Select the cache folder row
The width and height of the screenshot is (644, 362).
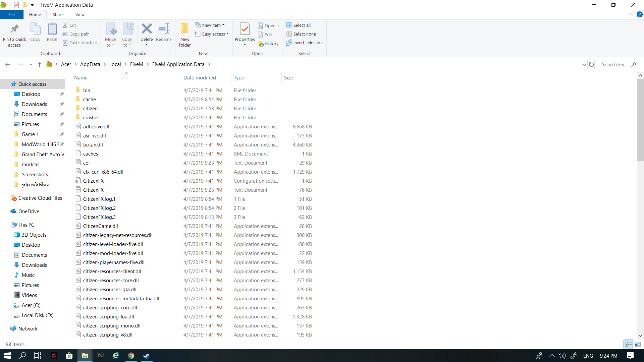[194, 100]
